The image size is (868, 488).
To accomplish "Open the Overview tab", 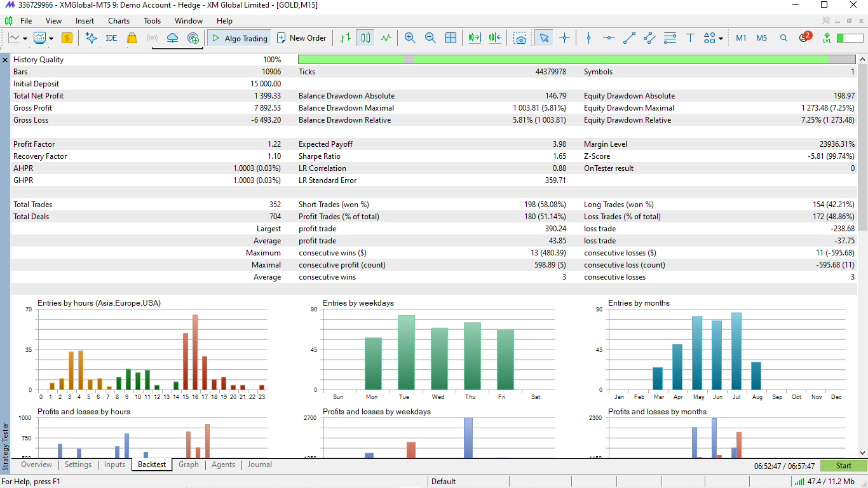I will pyautogui.click(x=37, y=464).
